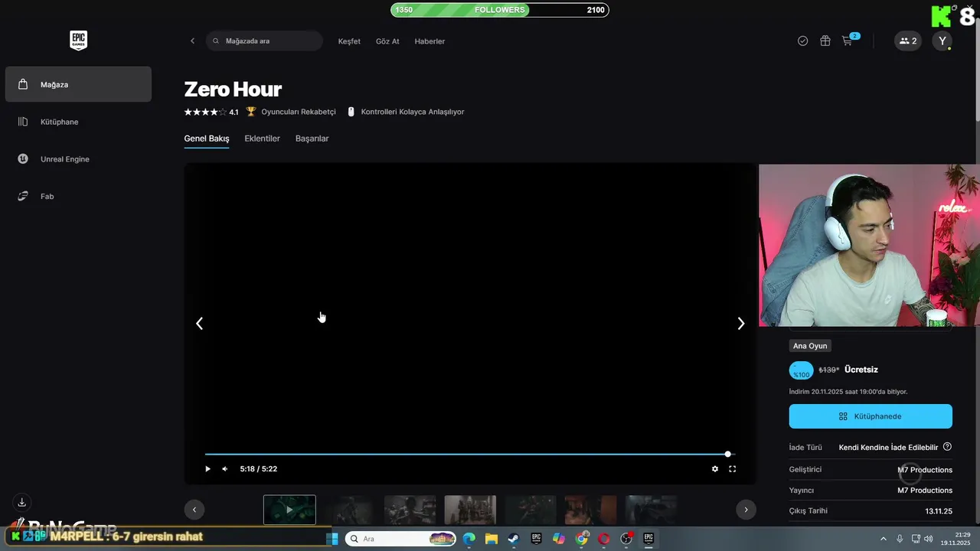Open Opera browser from taskbar
Viewport: 980px width, 551px height.
[x=603, y=539]
